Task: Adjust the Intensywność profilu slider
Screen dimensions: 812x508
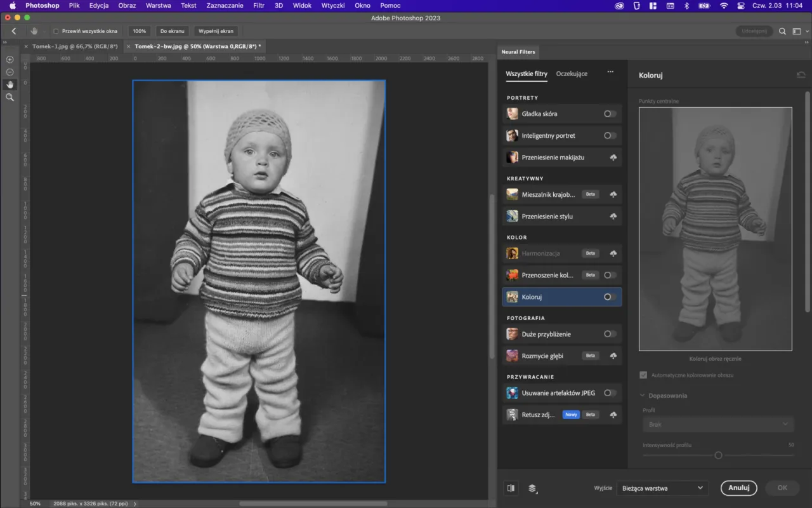Action: [718, 455]
